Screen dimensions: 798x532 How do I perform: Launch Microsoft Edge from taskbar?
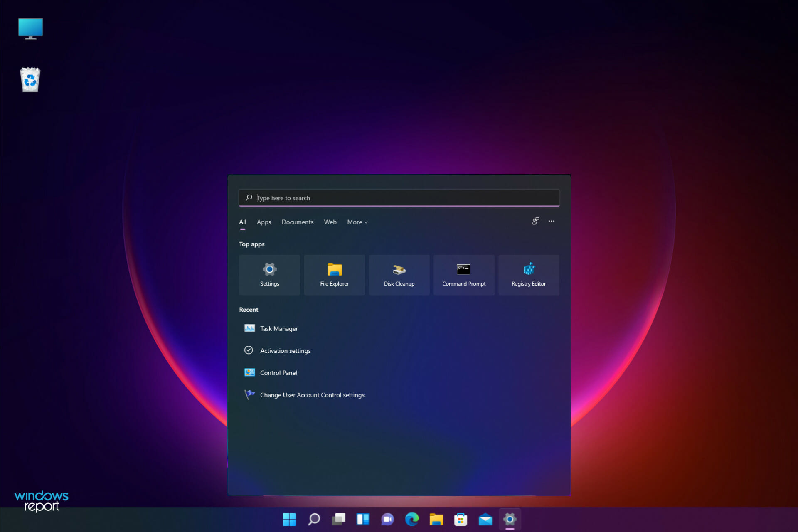pos(412,519)
